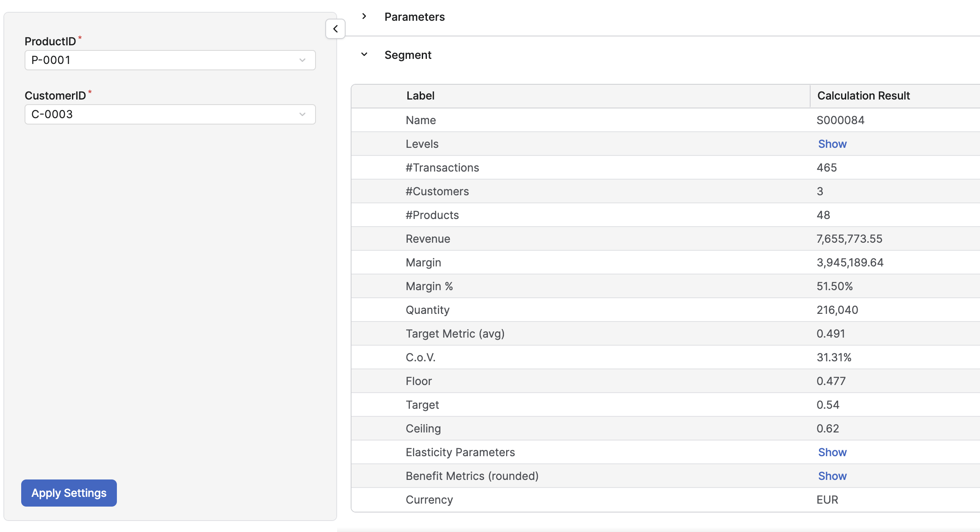Image resolution: width=980 pixels, height=532 pixels.
Task: Click the Currency value EUR
Action: pyautogui.click(x=826, y=499)
